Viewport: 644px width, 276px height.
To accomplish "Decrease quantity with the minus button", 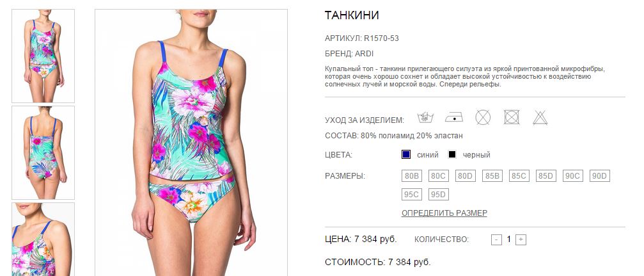I will (496, 239).
